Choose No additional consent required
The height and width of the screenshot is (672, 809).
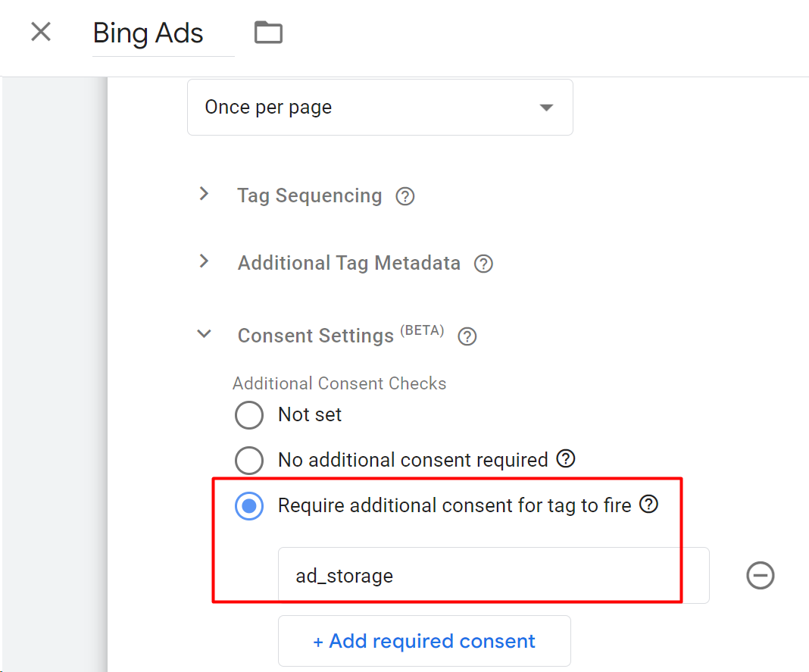coord(249,460)
